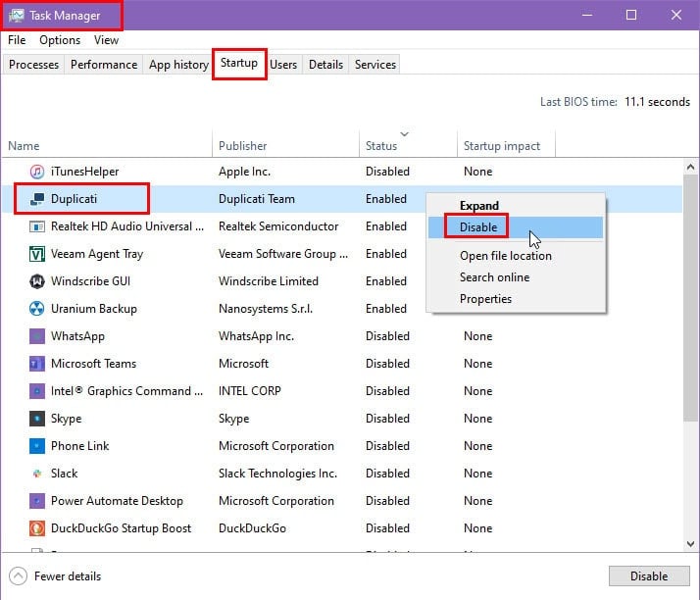Switch to the Processes tab

(33, 65)
